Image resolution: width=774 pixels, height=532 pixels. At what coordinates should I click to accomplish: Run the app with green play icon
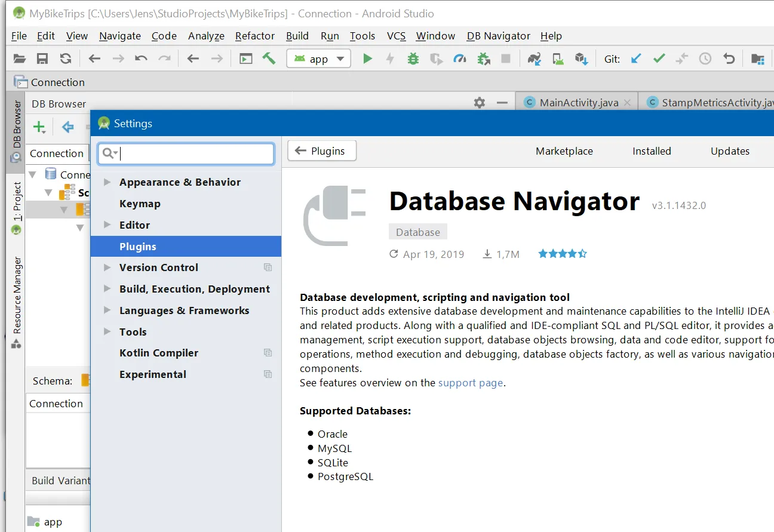tap(368, 59)
